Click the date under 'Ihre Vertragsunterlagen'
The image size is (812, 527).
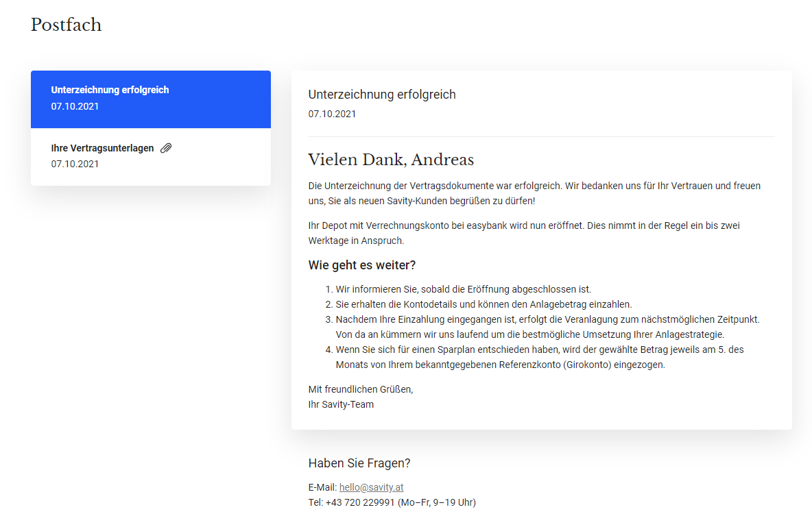tap(75, 164)
